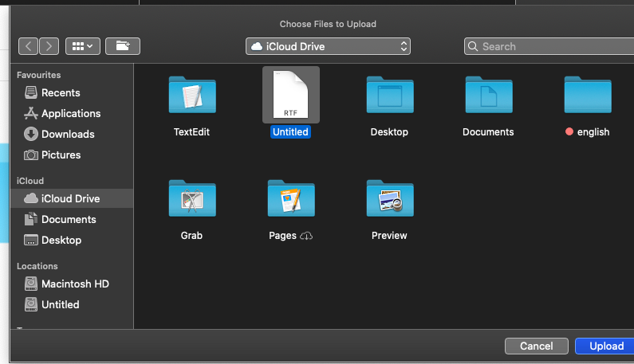634x364 pixels.
Task: Select the Pages folder icon
Action: (291, 198)
